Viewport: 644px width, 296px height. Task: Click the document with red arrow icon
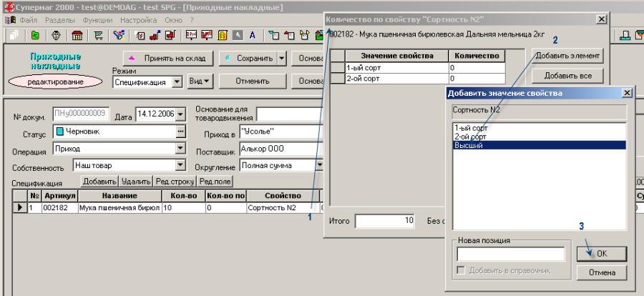[289, 35]
